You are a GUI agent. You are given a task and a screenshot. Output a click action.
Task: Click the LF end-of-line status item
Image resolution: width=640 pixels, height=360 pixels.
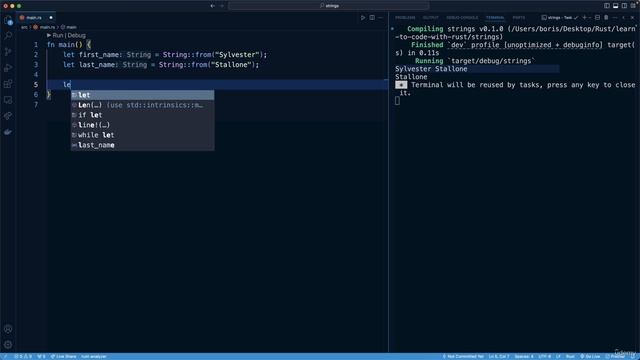click(558, 356)
